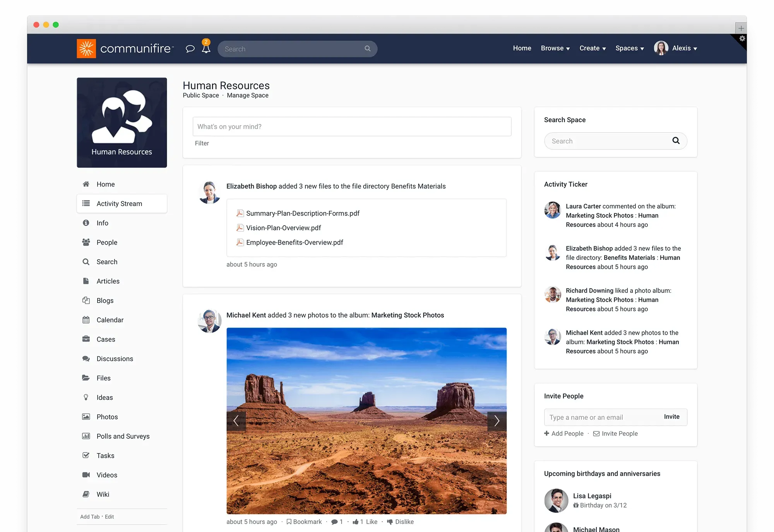Click the Wiki book icon

pyautogui.click(x=86, y=494)
